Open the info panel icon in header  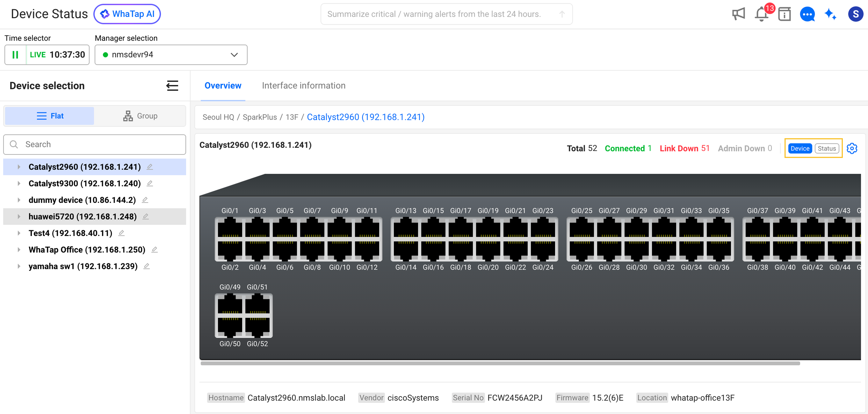tap(785, 14)
